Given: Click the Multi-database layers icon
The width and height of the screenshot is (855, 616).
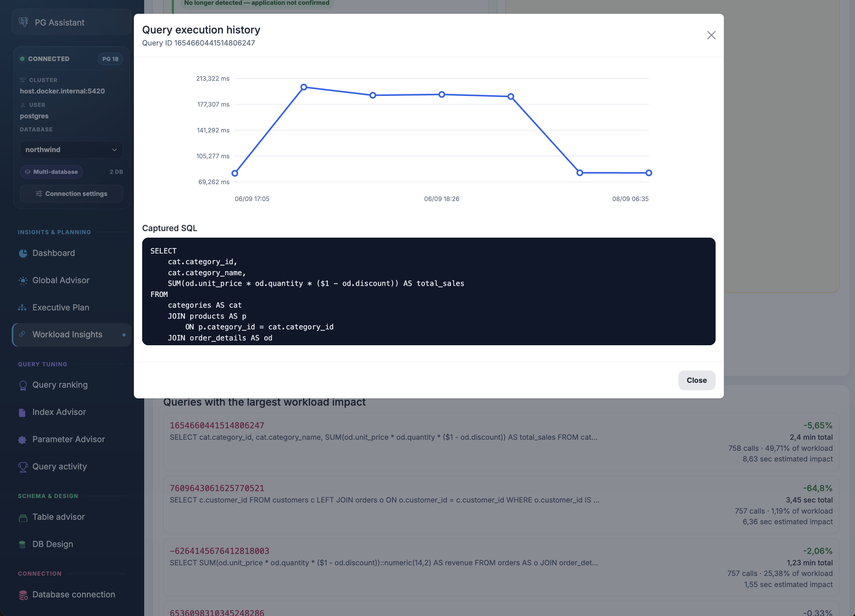Looking at the screenshot, I should [28, 172].
